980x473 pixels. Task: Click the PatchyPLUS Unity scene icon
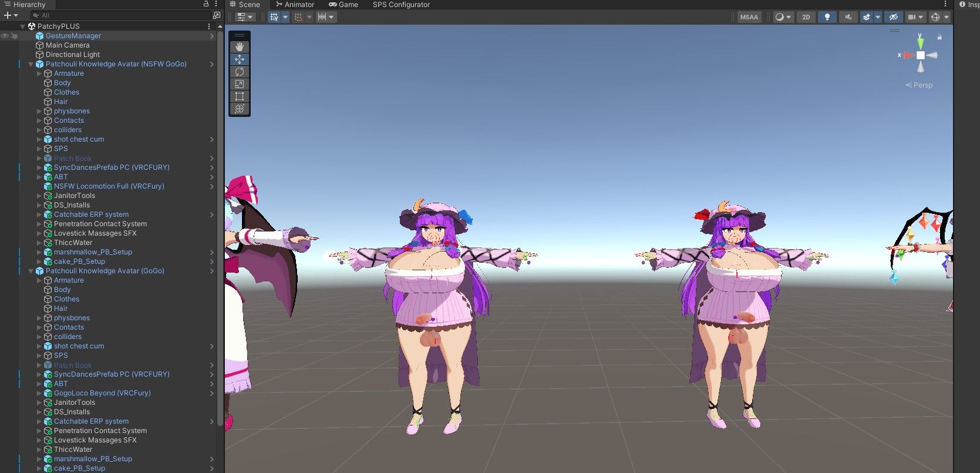(32, 26)
